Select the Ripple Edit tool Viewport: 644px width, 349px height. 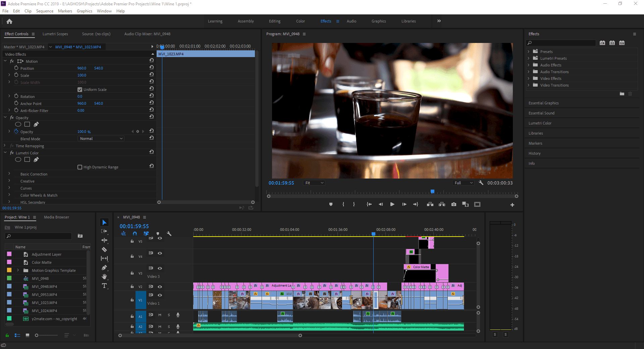coord(104,240)
